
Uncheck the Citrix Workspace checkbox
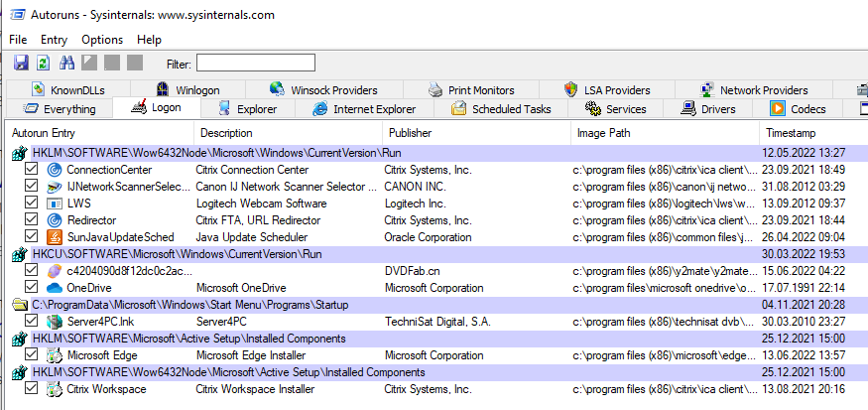coord(31,388)
